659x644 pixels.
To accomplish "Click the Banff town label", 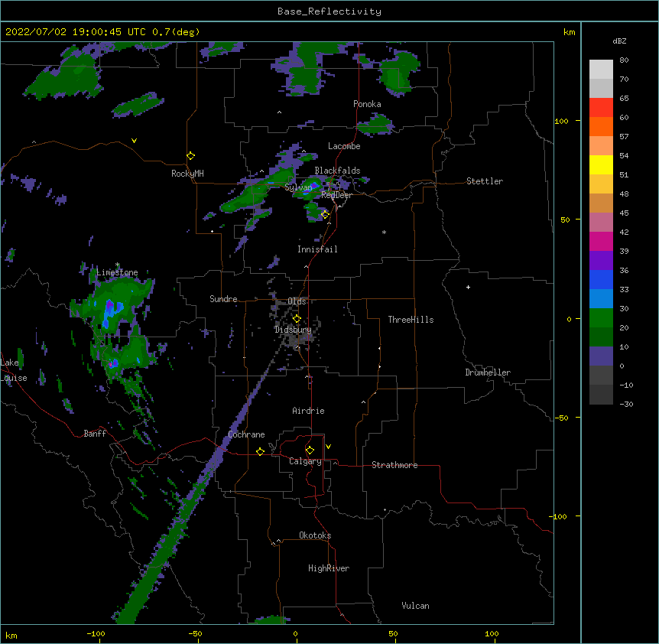I will (x=95, y=434).
